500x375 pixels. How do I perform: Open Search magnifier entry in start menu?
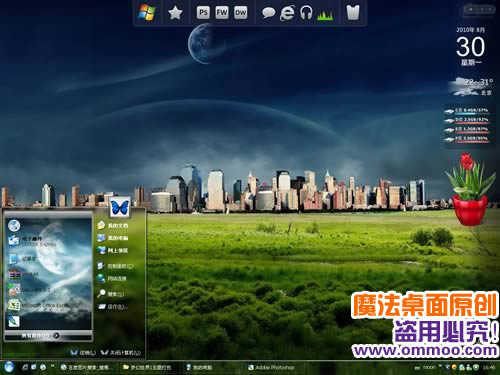click(x=111, y=294)
